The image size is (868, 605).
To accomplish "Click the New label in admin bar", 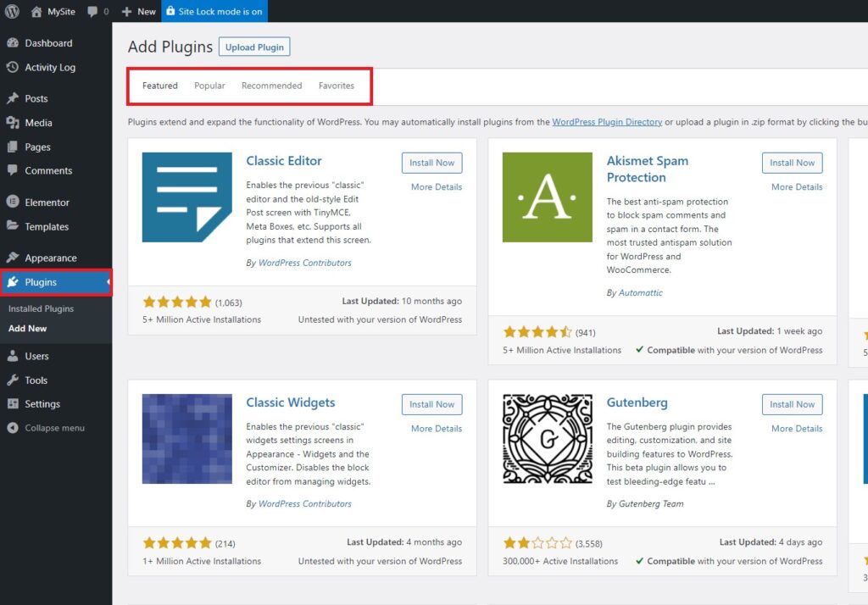I will pos(147,12).
